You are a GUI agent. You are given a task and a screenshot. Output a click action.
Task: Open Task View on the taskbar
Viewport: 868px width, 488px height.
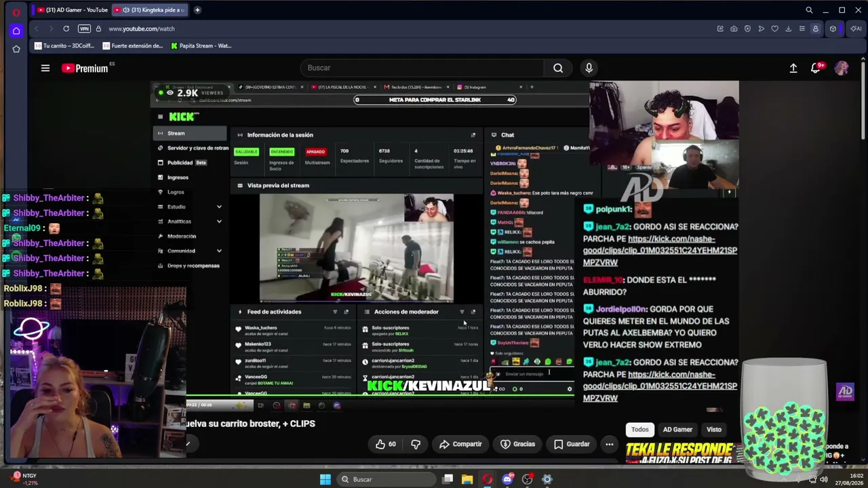[x=448, y=479]
